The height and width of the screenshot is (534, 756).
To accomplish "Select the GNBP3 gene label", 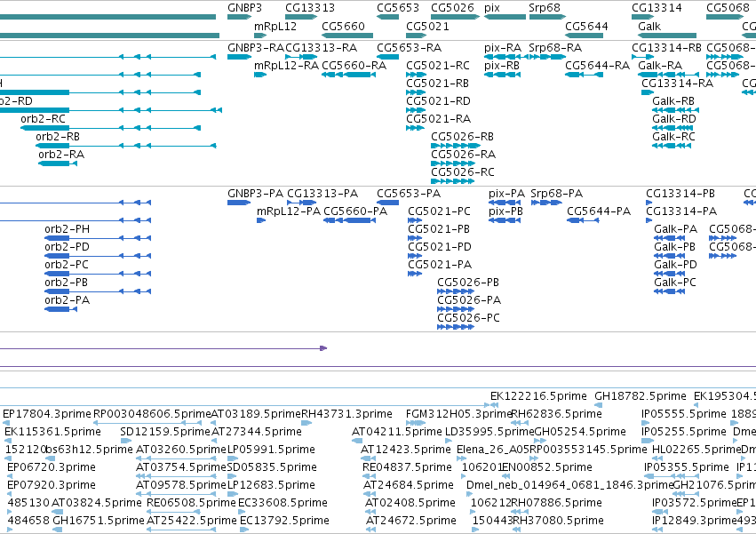I will click(244, 8).
